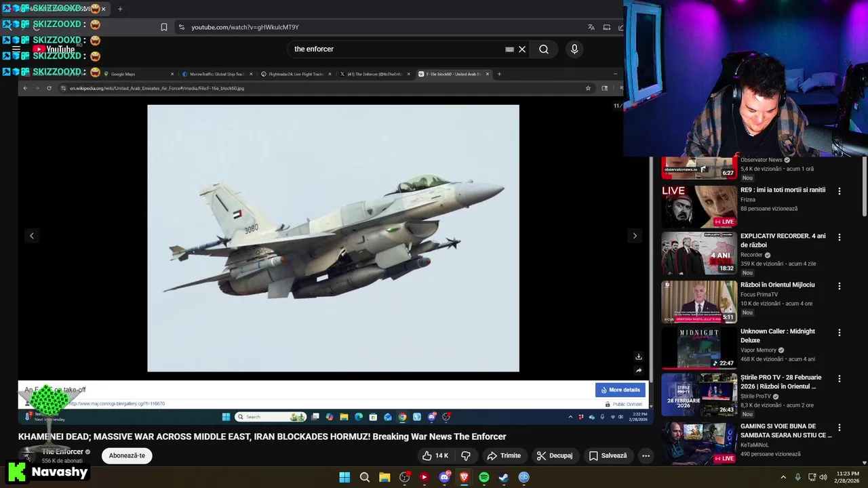Viewport: 868px width, 488px height.
Task: Select the Flightradar24 tab inside the video
Action: tap(296, 74)
